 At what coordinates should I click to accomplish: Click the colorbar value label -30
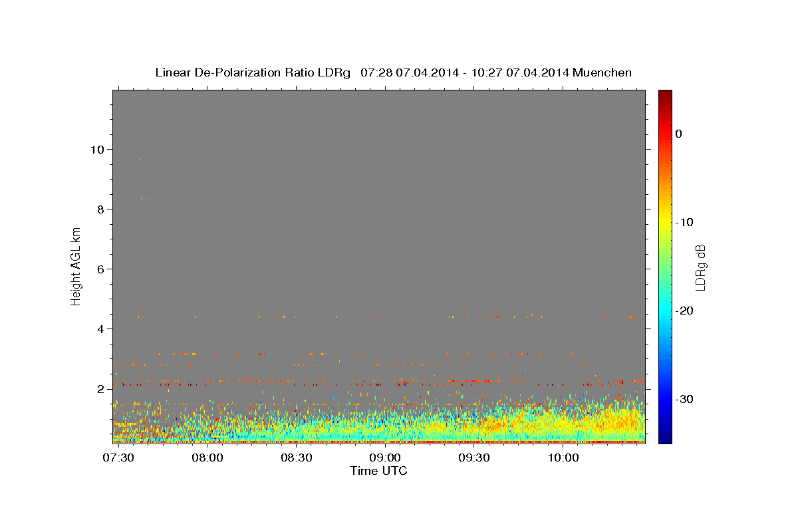pos(685,399)
